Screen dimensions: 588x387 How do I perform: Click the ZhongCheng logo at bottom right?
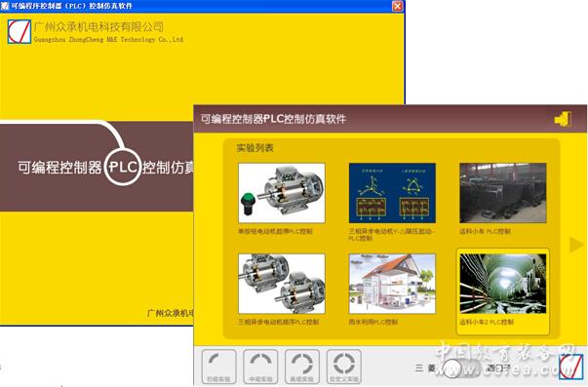571,367
